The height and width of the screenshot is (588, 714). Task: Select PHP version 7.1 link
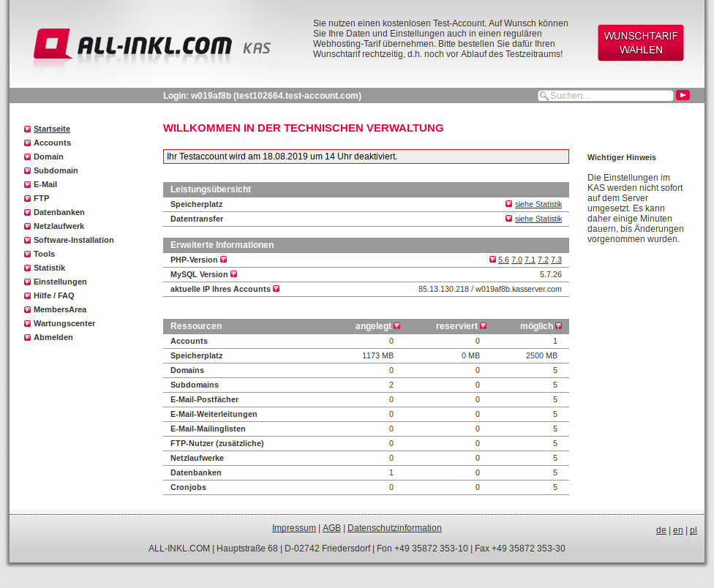530,260
